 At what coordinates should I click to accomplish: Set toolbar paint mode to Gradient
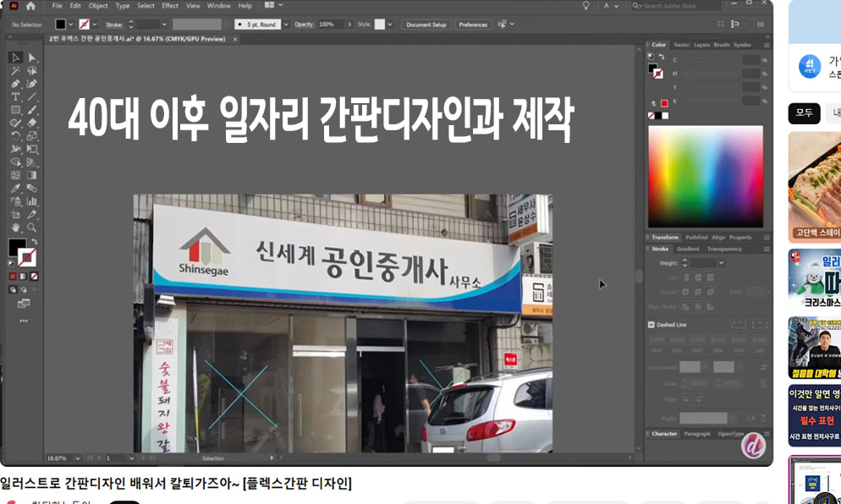24,277
